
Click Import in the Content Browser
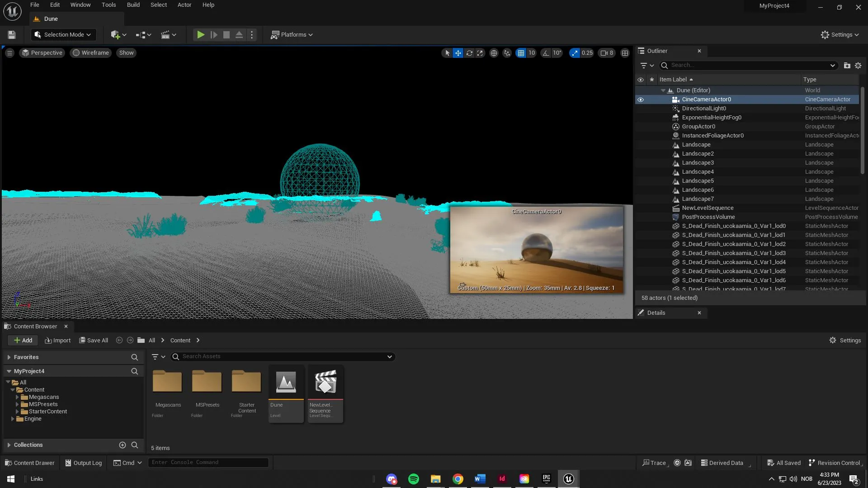coord(57,341)
